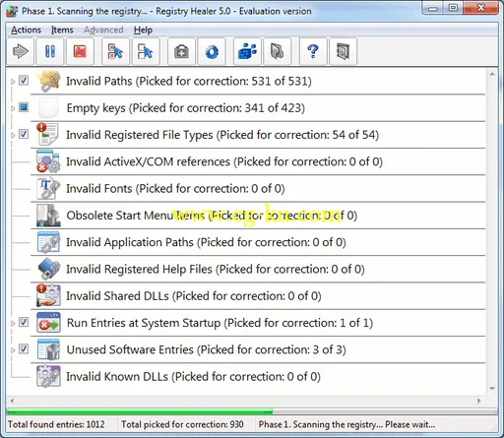Screen dimensions: 504x438
Task: Pause the registry scan
Action: coord(50,51)
